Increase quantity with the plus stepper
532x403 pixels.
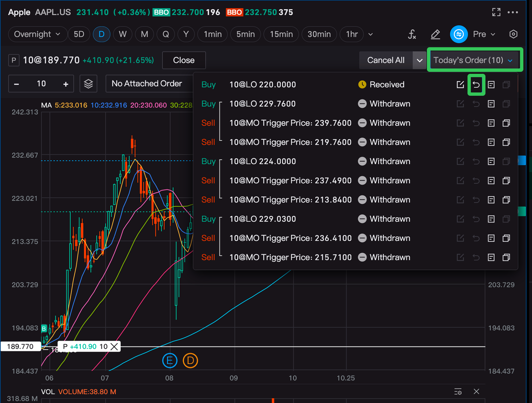(x=66, y=84)
